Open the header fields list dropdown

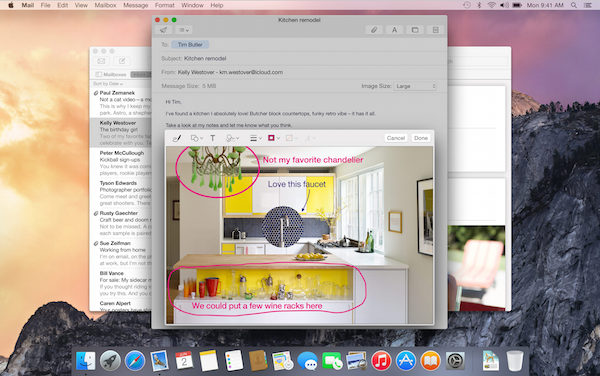(x=184, y=30)
